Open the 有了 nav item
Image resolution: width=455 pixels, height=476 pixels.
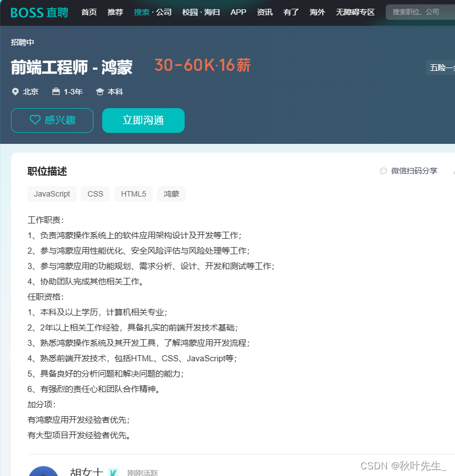(291, 12)
